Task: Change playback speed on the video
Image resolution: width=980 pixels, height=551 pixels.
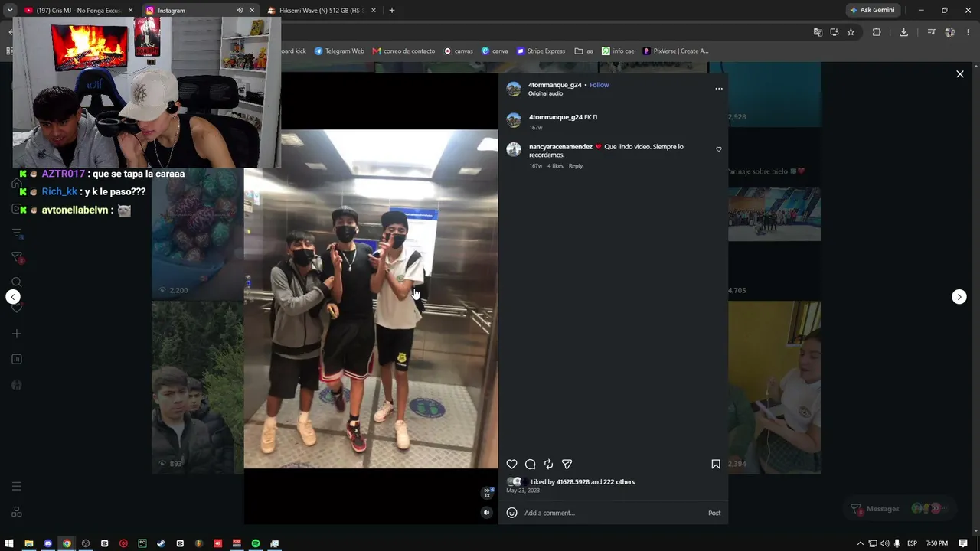Action: (487, 493)
